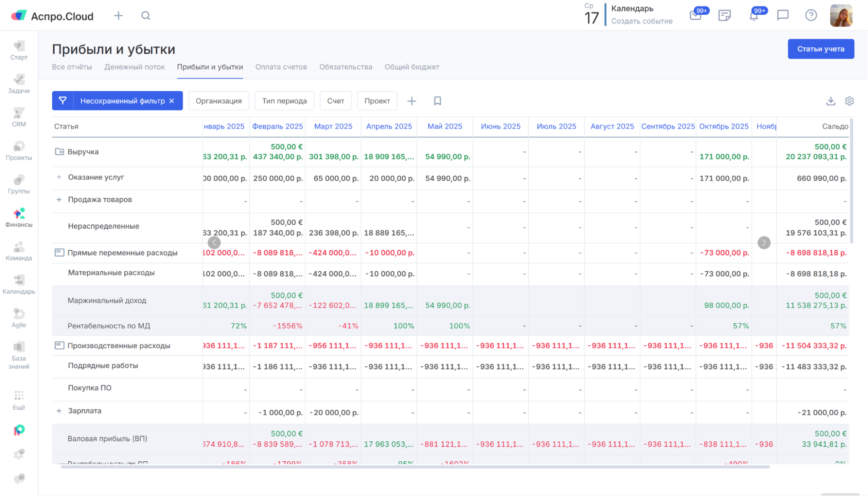
Task: Remove the Несохраненный фильтр filter
Action: pos(172,101)
